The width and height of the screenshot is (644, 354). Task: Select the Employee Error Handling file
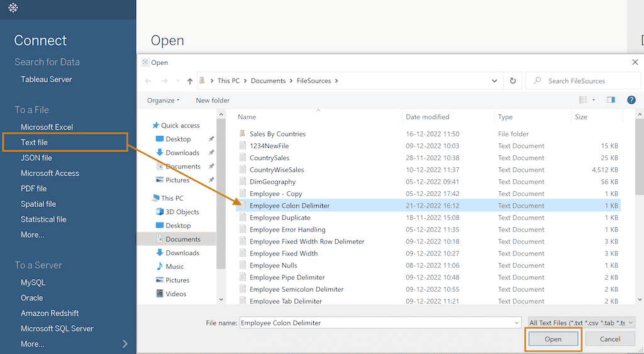coord(287,230)
